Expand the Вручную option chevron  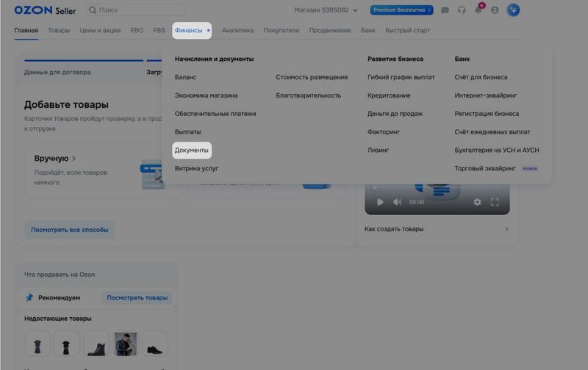pos(74,159)
